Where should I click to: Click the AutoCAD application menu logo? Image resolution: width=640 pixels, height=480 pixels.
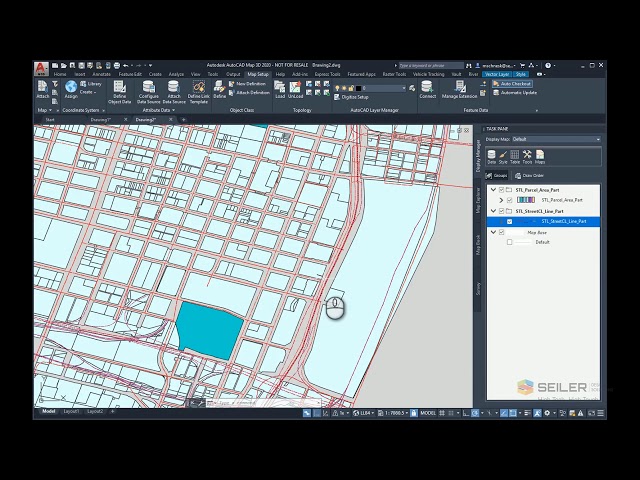point(41,69)
